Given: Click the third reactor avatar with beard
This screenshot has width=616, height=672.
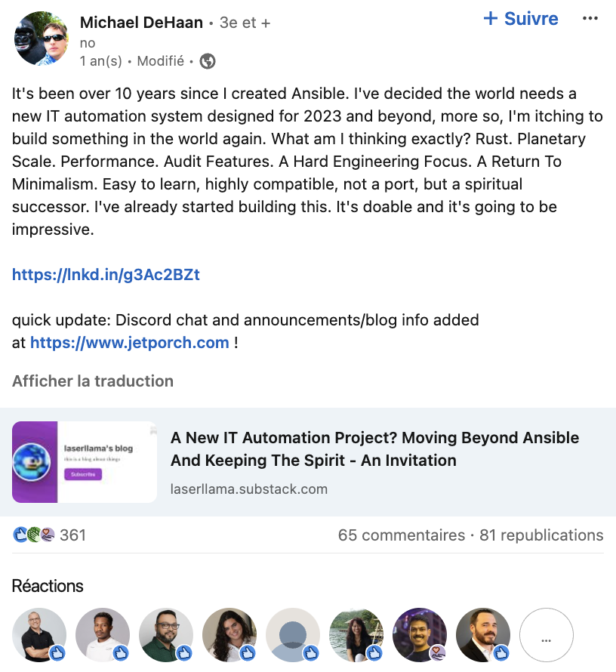Looking at the screenshot, I should pos(166,635).
